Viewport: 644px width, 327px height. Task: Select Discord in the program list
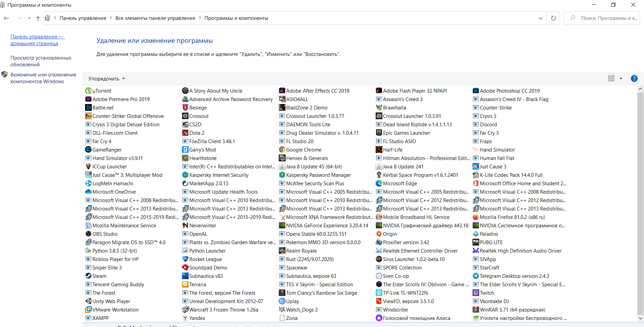pyautogui.click(x=485, y=125)
